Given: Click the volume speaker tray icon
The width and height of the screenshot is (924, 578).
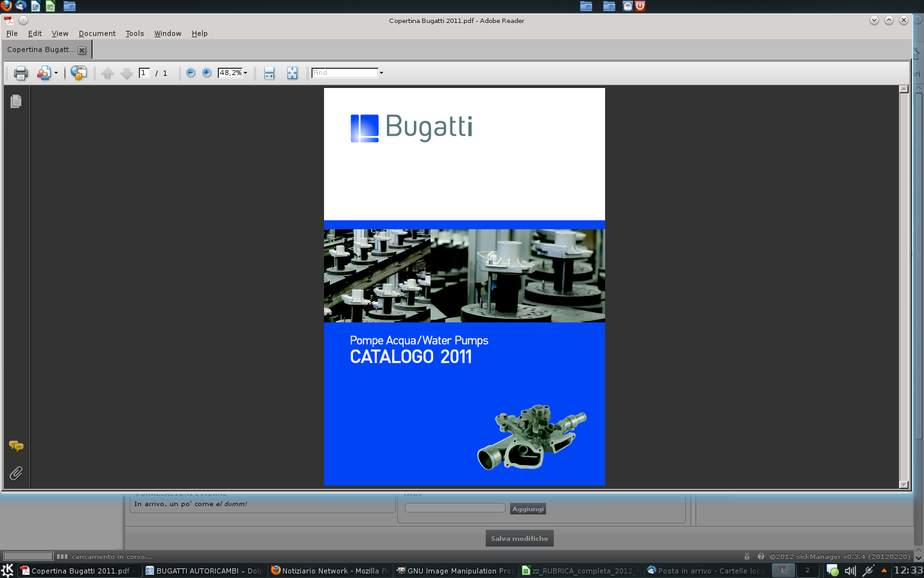Looking at the screenshot, I should (850, 570).
